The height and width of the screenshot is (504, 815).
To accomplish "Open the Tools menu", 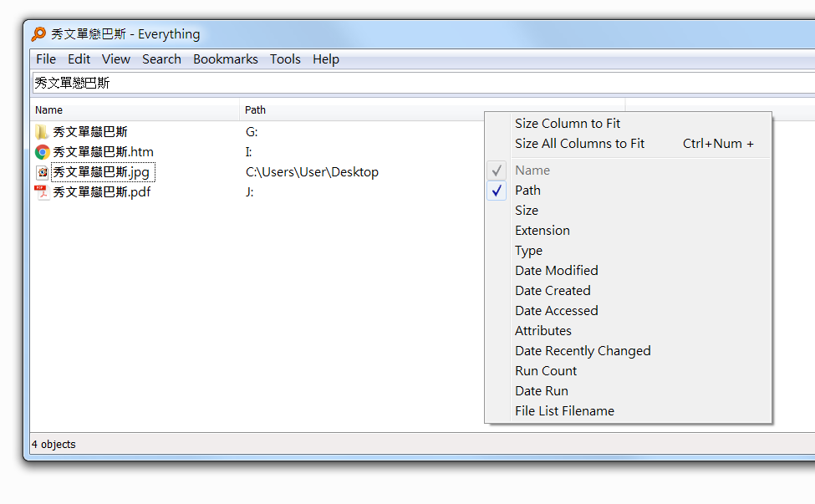I will tap(285, 59).
